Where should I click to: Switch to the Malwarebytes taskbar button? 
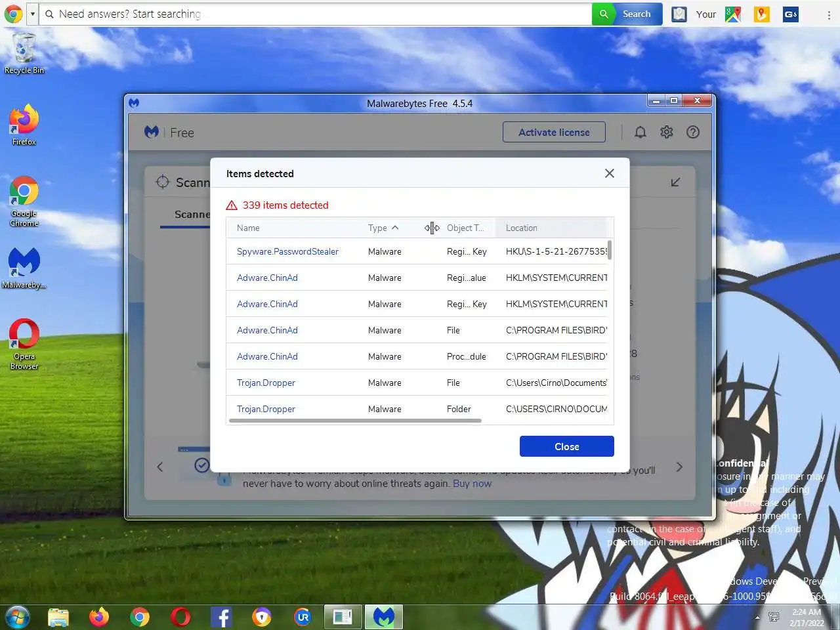point(384,617)
